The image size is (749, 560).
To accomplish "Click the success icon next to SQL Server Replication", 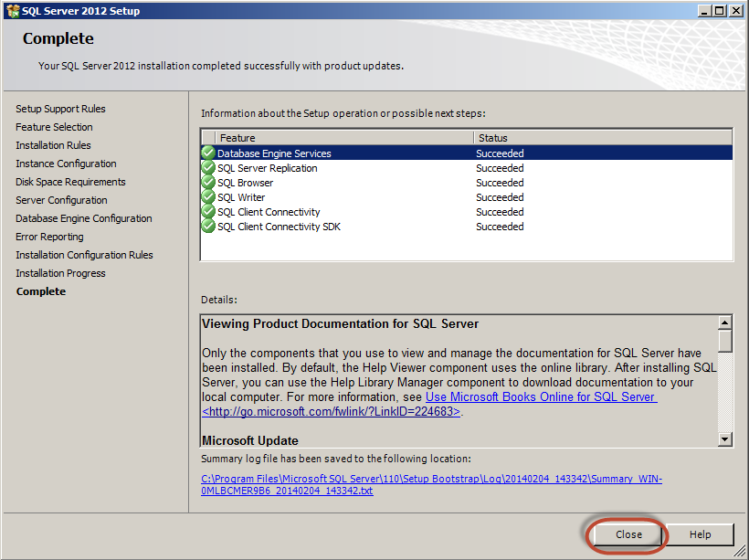I will point(208,168).
